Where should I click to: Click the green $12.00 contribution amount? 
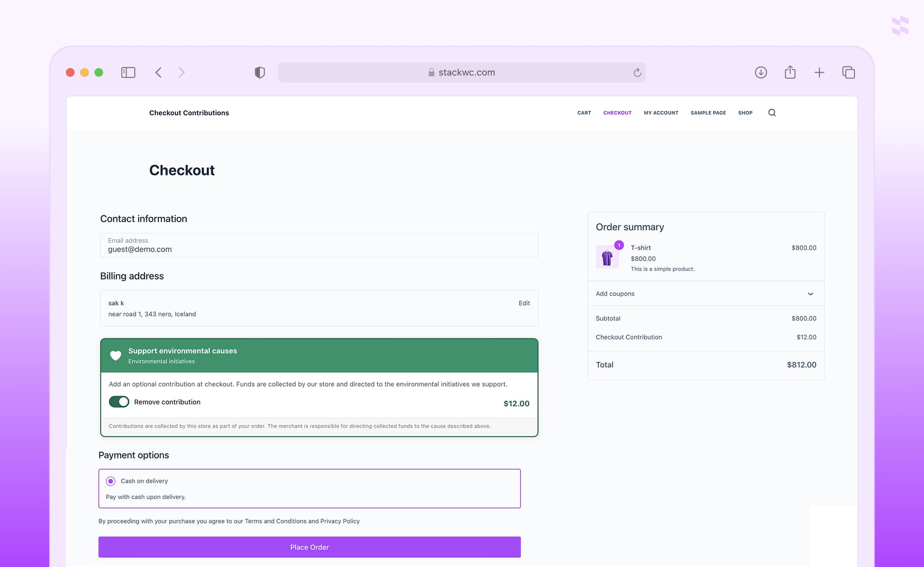point(516,404)
